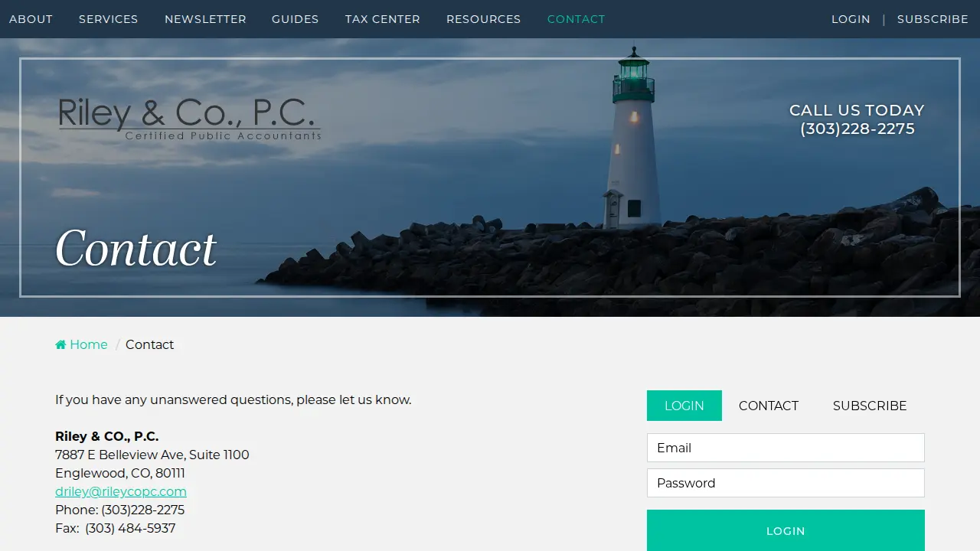980x551 pixels.
Task: Switch to the Contact tab in sidebar
Action: pos(769,406)
